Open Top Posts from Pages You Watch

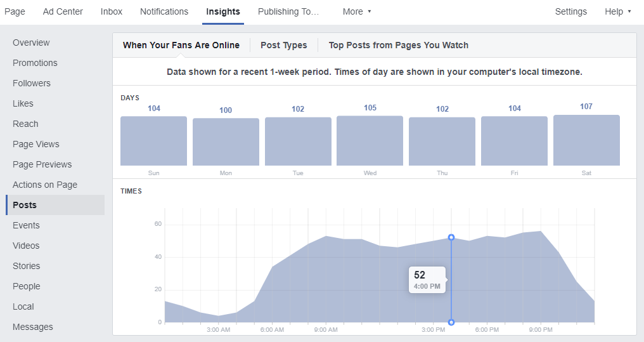pos(399,45)
